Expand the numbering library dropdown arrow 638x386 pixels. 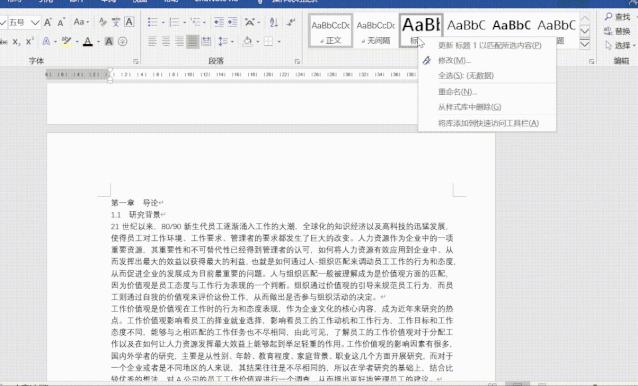point(184,22)
